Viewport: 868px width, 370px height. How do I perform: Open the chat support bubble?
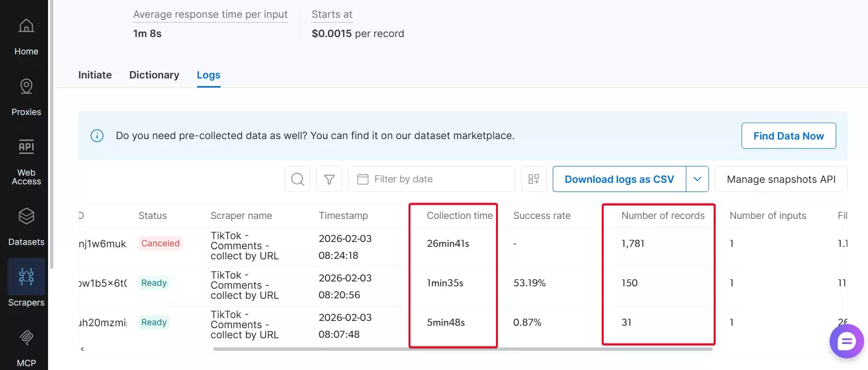(x=846, y=342)
